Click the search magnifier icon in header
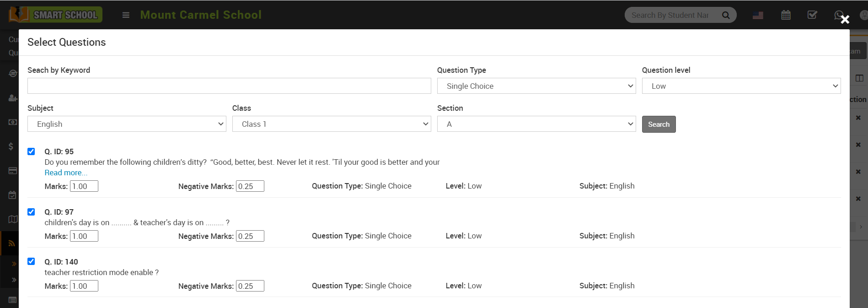The height and width of the screenshot is (308, 868). coord(725,15)
